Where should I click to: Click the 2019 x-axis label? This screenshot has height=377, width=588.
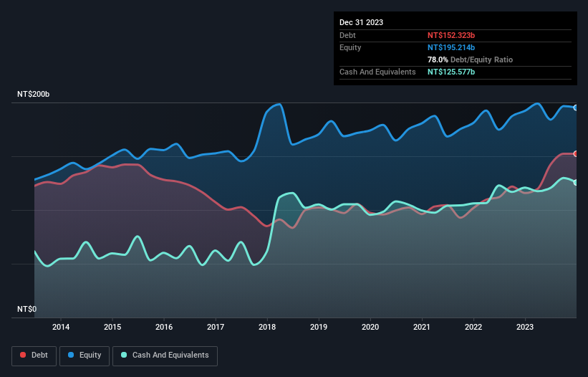coord(319,327)
